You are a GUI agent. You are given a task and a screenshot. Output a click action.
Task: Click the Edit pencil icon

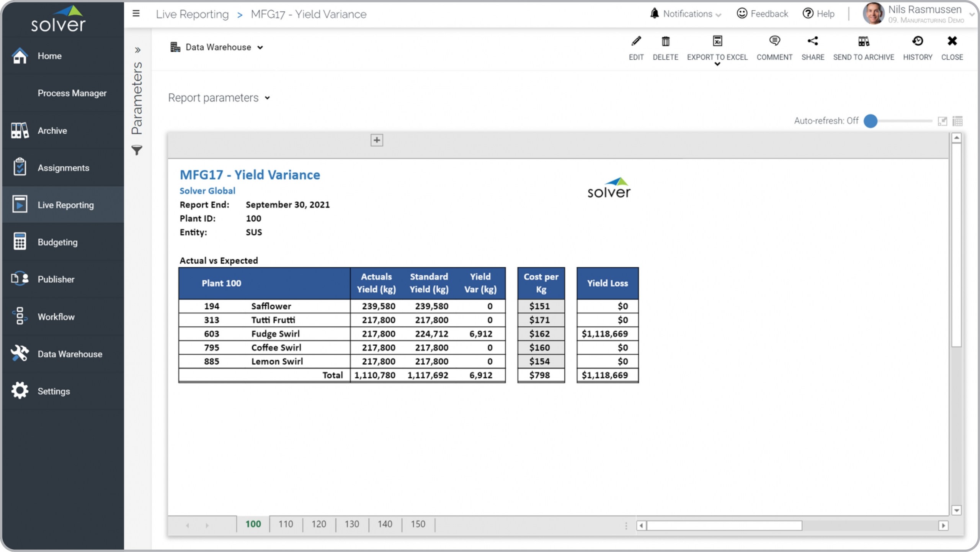636,41
